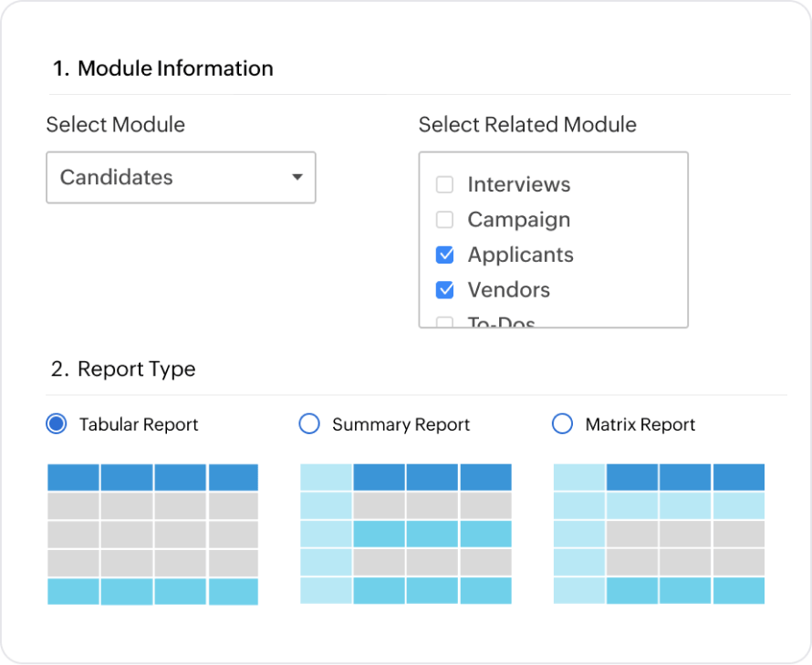
Task: Pick the Matrix Report radio button
Action: coord(563,424)
